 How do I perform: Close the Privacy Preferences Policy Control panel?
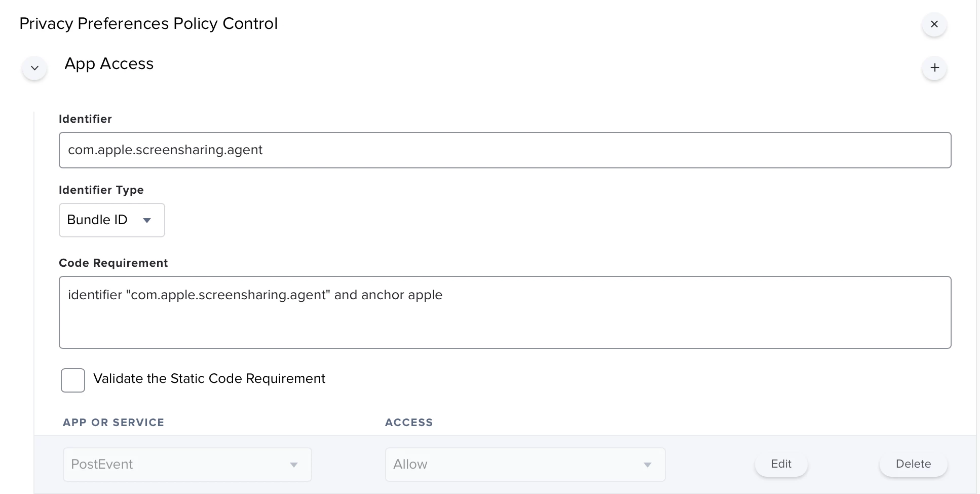[x=934, y=24]
